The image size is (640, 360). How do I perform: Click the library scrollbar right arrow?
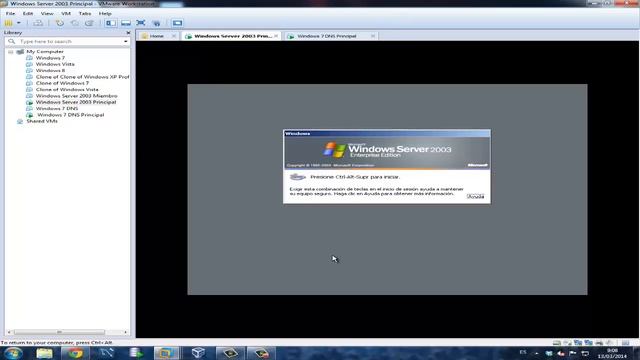tap(125, 332)
